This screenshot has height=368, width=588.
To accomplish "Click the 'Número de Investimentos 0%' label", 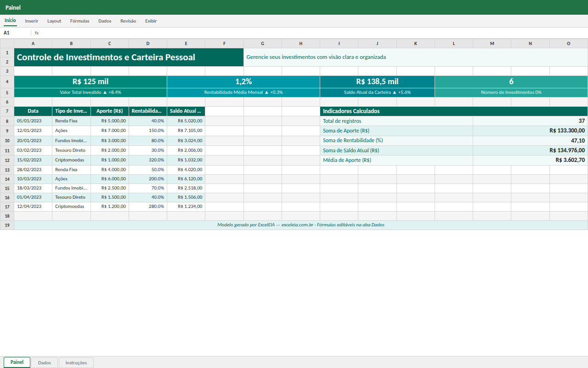I will click(x=511, y=92).
